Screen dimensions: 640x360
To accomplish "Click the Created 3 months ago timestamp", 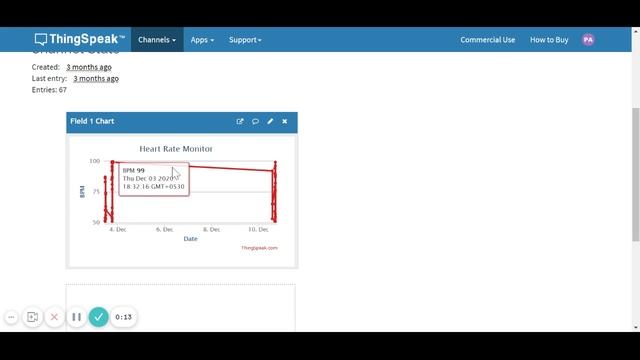I will [x=89, y=67].
